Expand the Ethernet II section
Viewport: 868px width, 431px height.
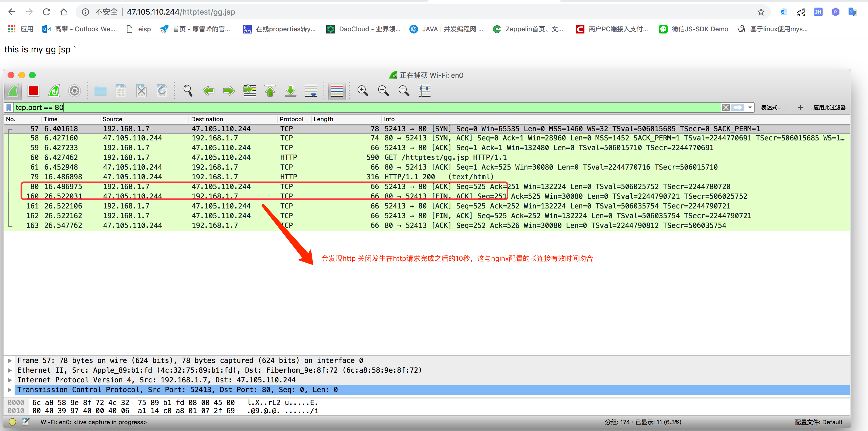coord(10,370)
